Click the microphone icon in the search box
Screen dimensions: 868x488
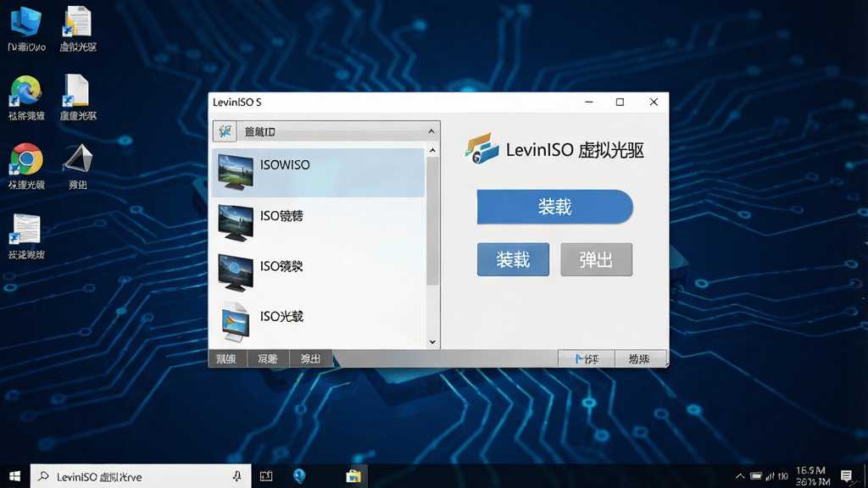point(237,476)
